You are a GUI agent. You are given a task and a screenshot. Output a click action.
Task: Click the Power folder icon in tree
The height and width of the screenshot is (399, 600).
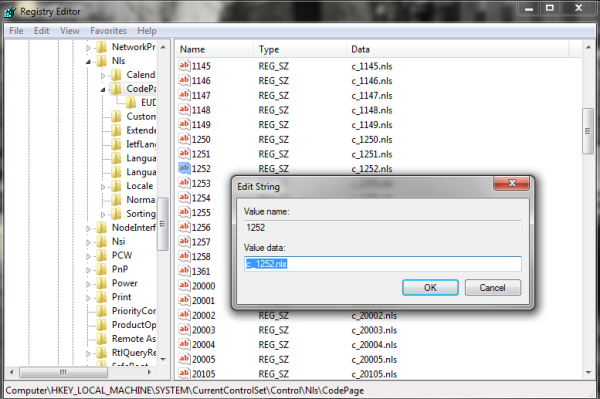101,283
